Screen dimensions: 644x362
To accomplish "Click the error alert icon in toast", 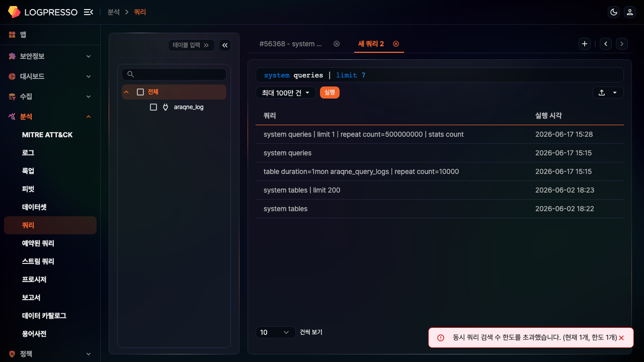I will (x=441, y=338).
